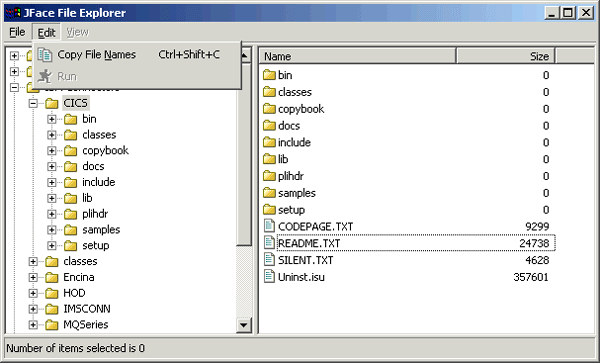Select Uninst.isu file name in list

coord(301,277)
